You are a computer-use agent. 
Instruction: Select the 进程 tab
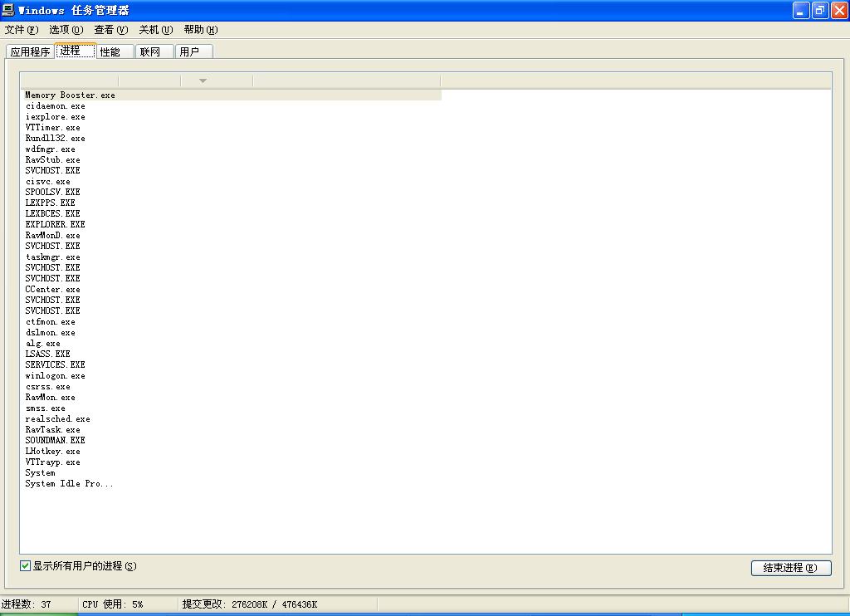tap(76, 51)
